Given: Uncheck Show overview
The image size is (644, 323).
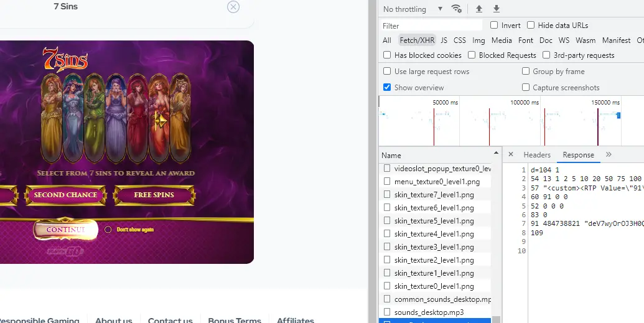Looking at the screenshot, I should (x=387, y=87).
